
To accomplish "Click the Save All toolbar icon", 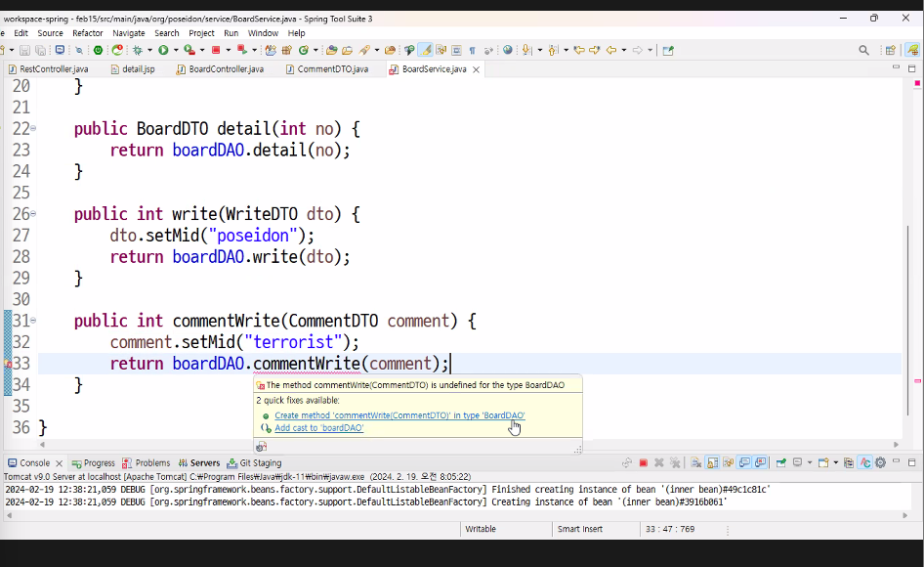I will click(41, 50).
